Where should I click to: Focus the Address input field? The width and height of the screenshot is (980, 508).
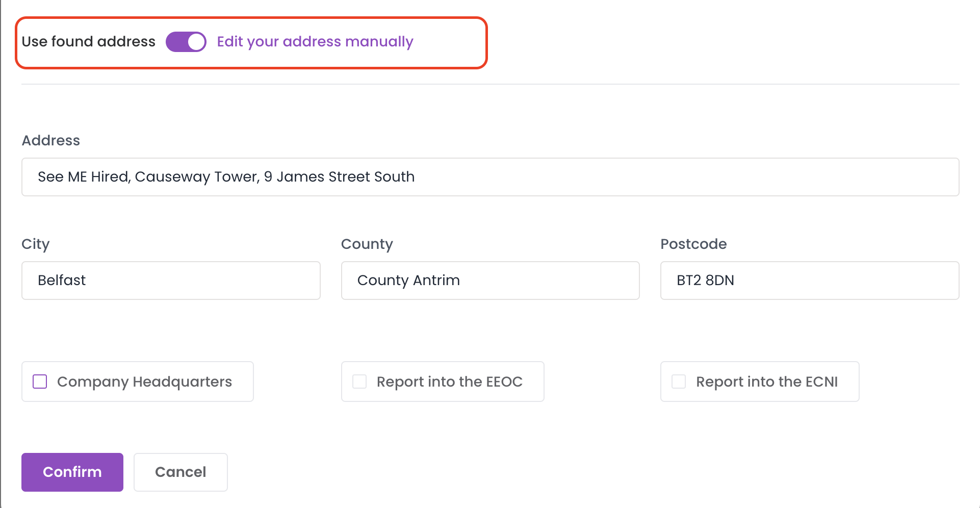coord(490,177)
